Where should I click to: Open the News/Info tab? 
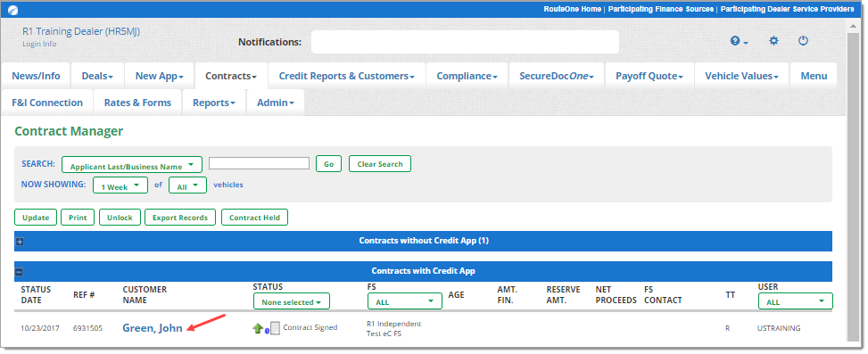[36, 76]
